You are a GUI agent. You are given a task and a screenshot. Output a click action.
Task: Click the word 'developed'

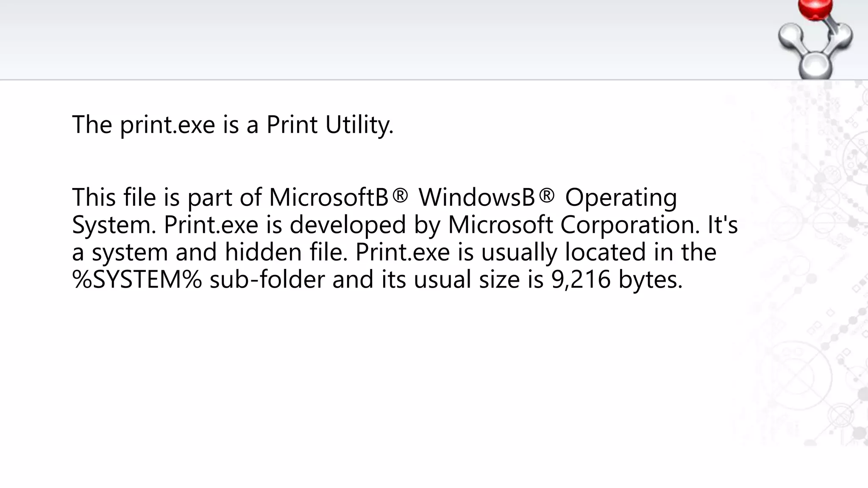pos(348,225)
